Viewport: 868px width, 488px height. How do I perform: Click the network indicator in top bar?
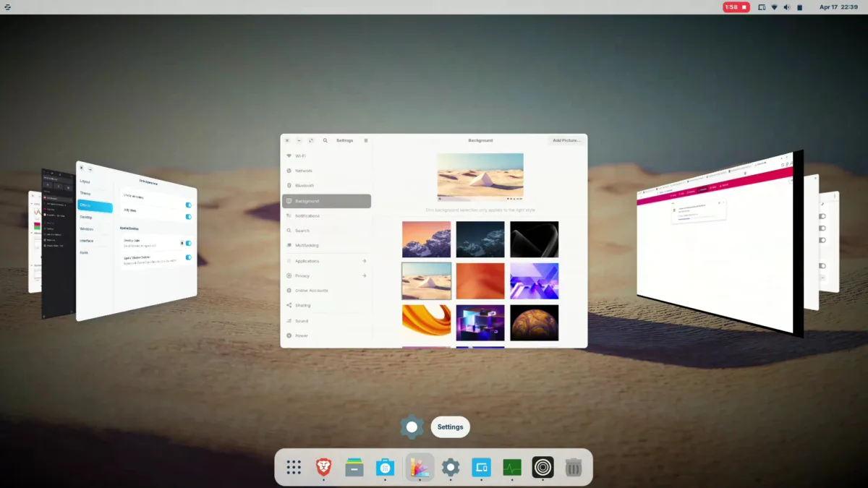point(774,7)
